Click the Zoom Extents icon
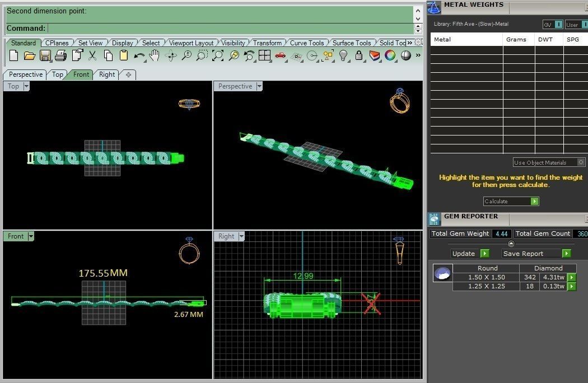Screen dimensions: 588x383 coord(218,56)
